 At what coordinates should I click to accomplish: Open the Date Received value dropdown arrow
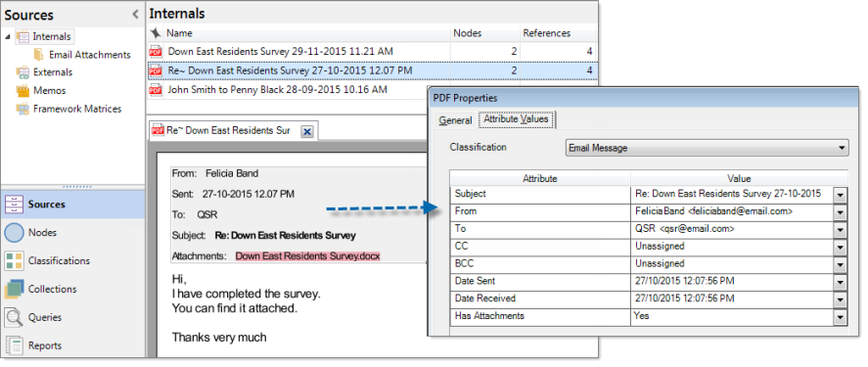coord(841,299)
